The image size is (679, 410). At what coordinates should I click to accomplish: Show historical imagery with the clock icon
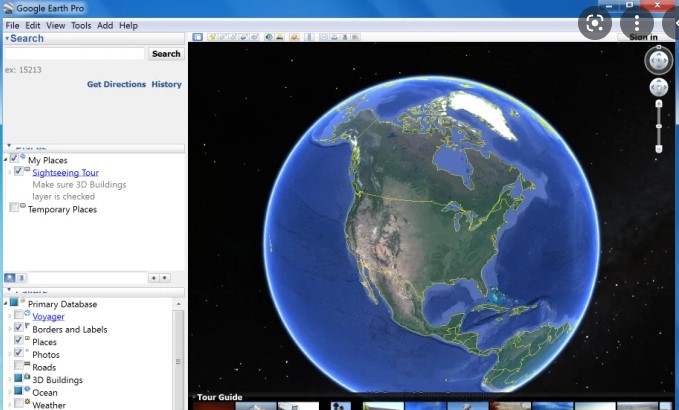point(269,37)
